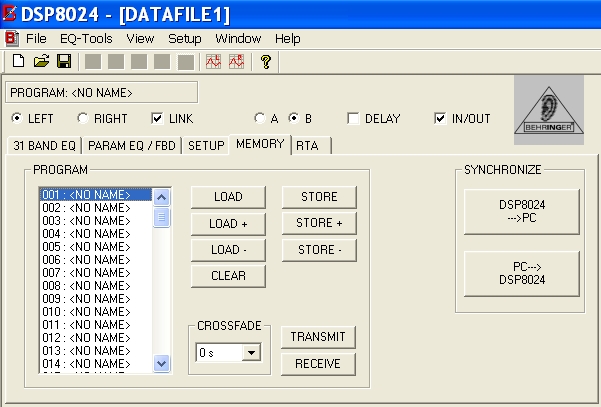Click the LOAD button
Screen dimensions: 601x407
coord(228,197)
